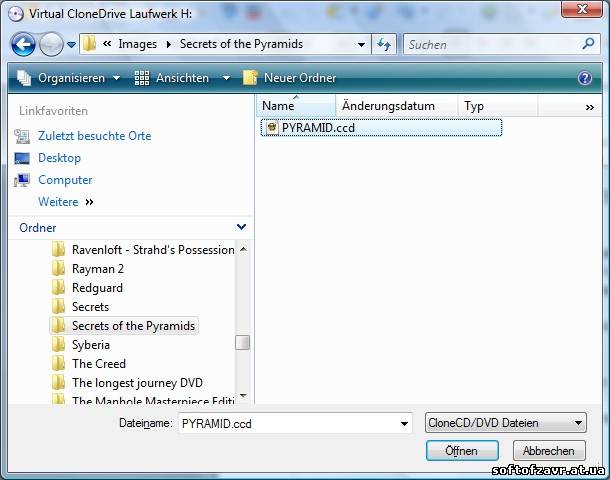The image size is (610, 480).
Task: Click the Abbrechen button
Action: (549, 451)
